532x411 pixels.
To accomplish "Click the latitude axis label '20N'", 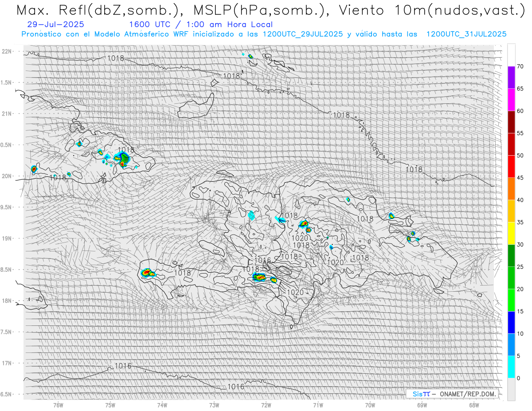I will click(x=7, y=176).
